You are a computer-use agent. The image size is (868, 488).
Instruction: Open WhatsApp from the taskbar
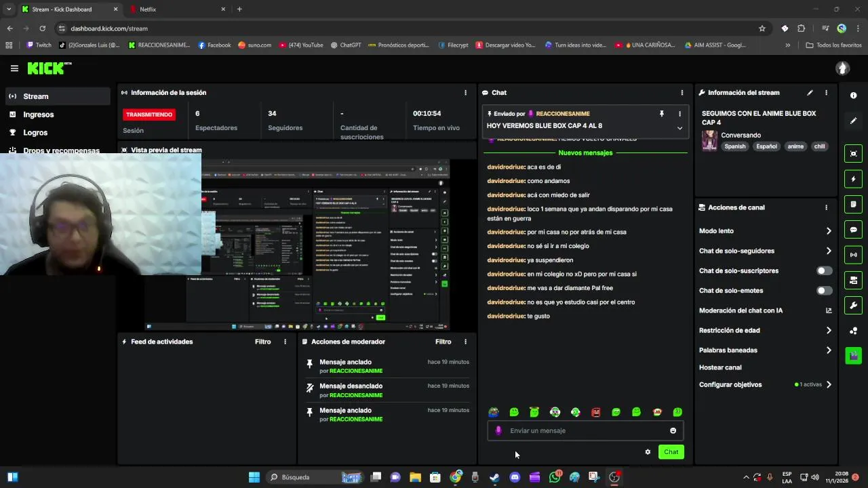point(555,477)
